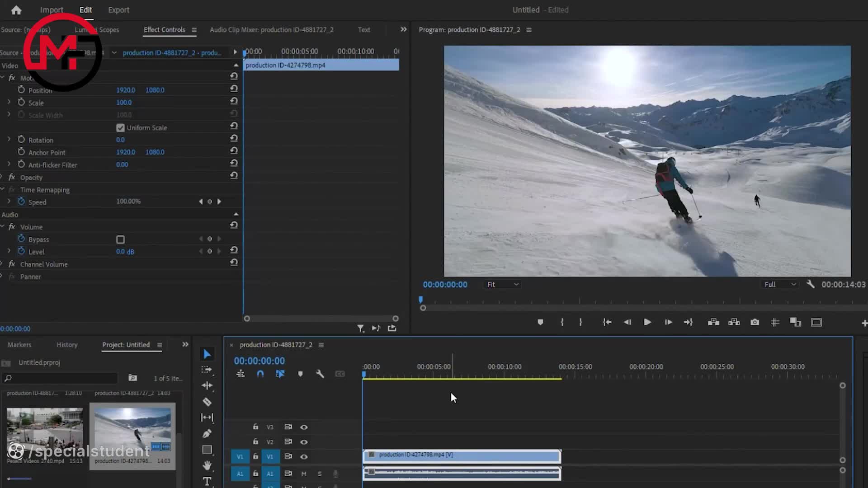Image resolution: width=868 pixels, height=488 pixels.
Task: Choose the Type tool
Action: [x=207, y=481]
